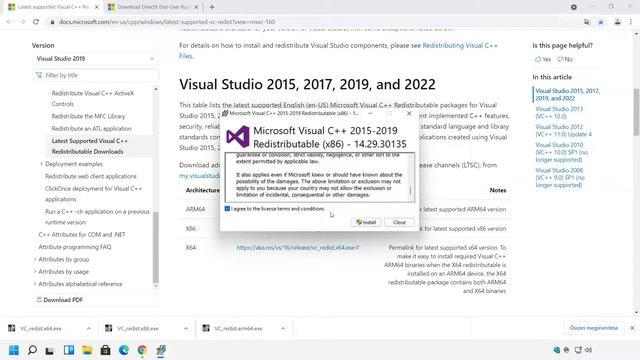Launch Microsoft Edge from the taskbar
The width and height of the screenshot is (640, 360).
(124, 350)
